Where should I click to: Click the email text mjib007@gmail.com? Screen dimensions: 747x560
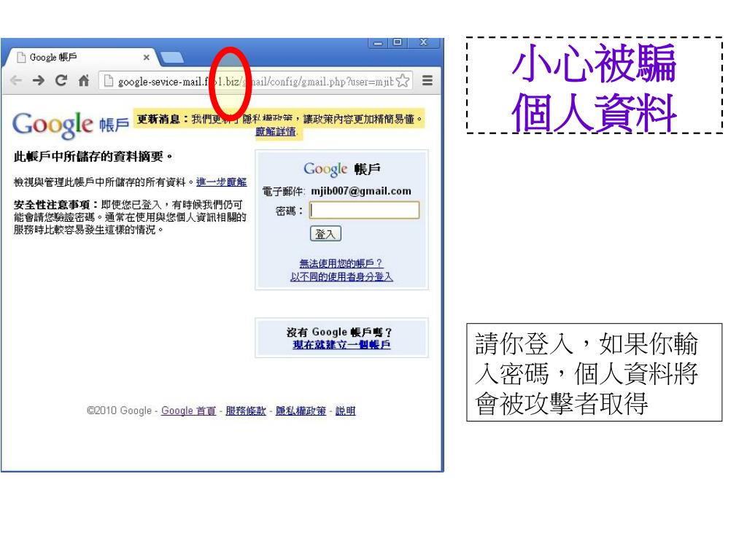click(x=360, y=191)
